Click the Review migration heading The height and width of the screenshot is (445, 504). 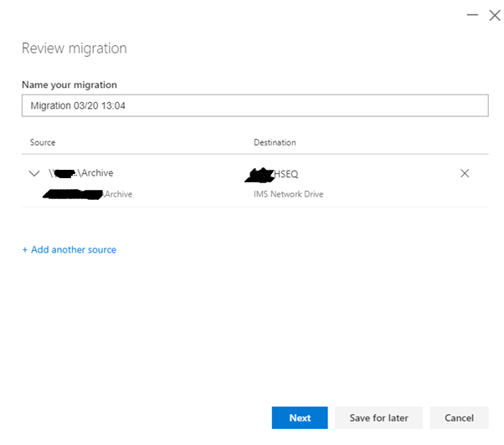75,49
